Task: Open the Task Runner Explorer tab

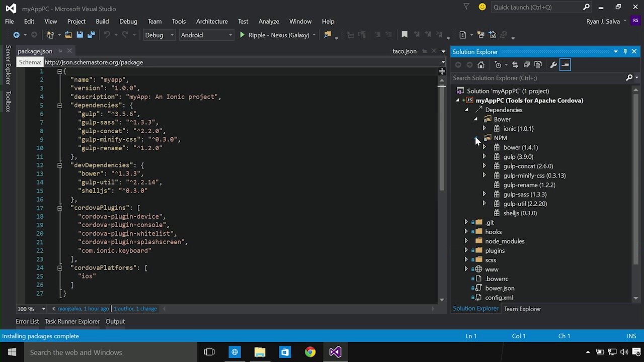Action: (72, 321)
